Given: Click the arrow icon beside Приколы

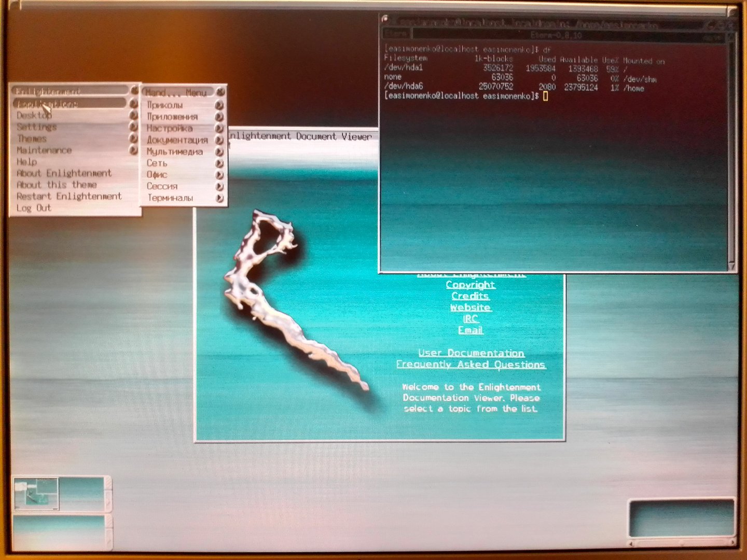Looking at the screenshot, I should click(220, 105).
